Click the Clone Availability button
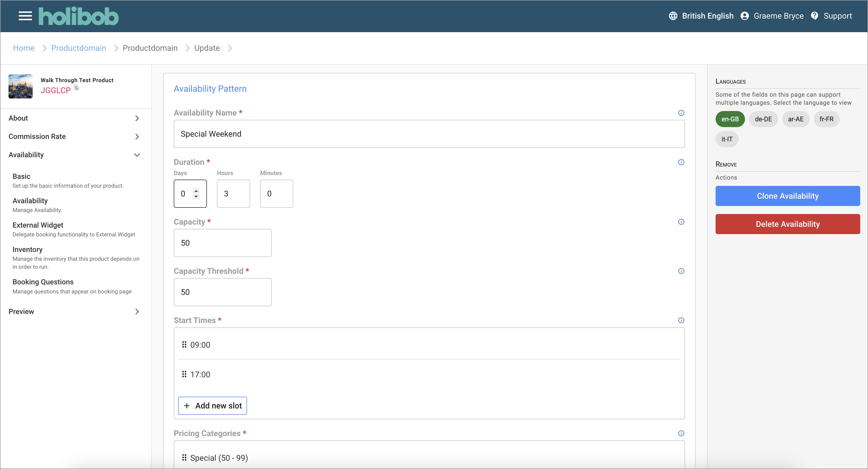Screen dimensions: 868x469 (787, 196)
